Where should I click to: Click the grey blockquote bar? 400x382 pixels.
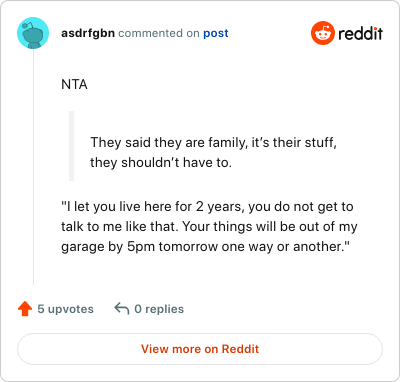click(x=71, y=146)
